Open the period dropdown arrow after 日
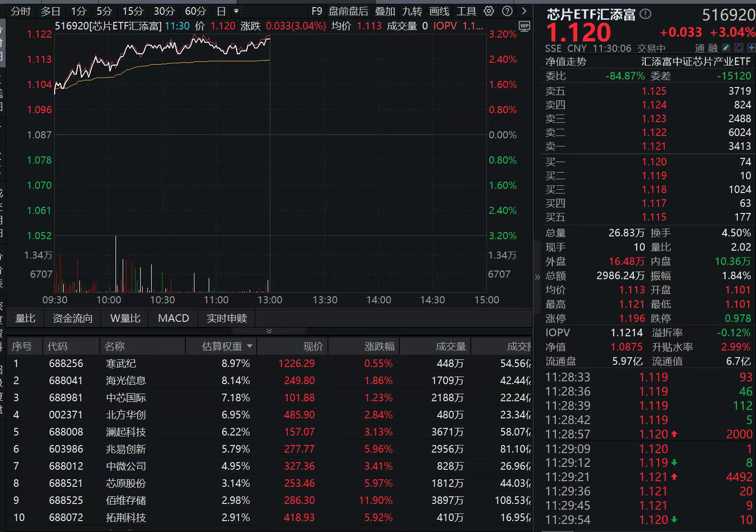 236,11
